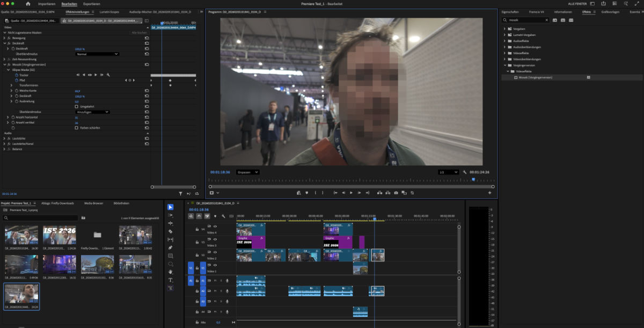Image resolution: width=644 pixels, height=328 pixels.
Task: Toggle Video 1 track output eye
Action: tap(215, 265)
